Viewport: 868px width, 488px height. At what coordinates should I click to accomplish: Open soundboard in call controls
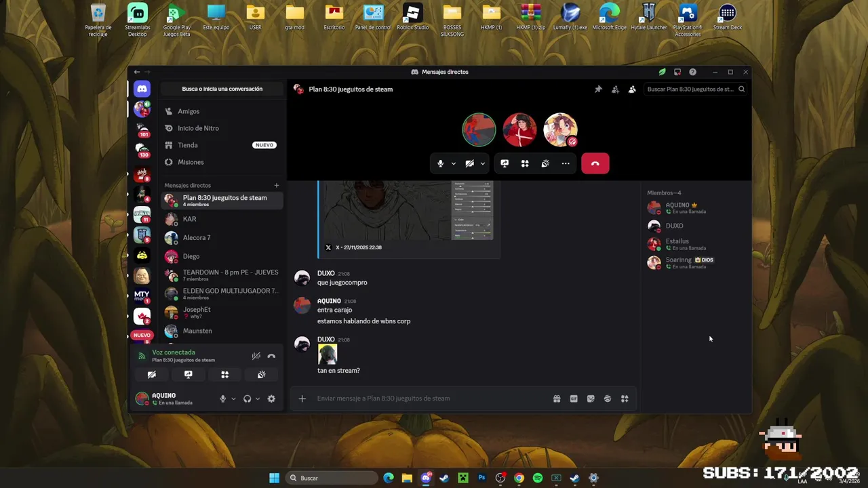pos(545,163)
